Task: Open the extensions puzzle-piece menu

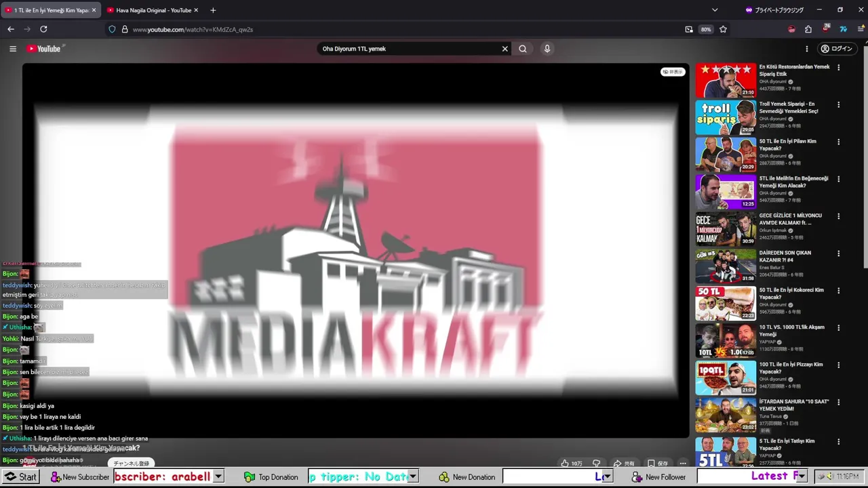Action: (x=808, y=29)
